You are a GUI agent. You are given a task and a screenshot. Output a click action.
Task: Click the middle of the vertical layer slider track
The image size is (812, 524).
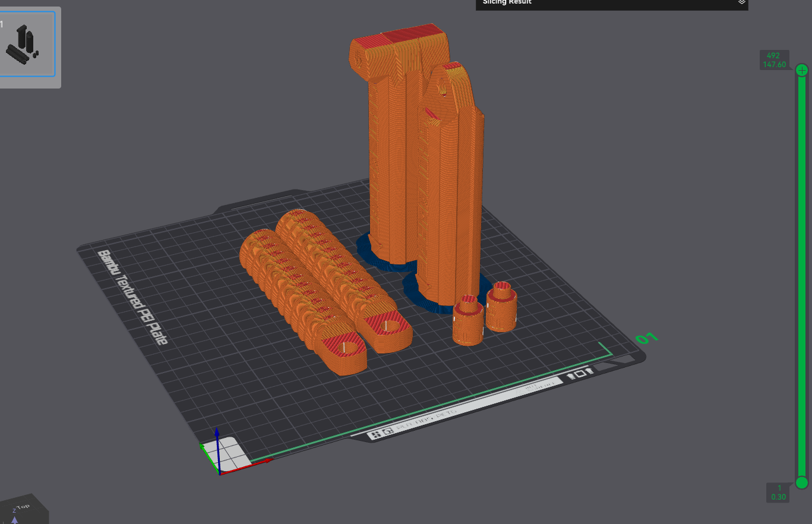pos(802,276)
